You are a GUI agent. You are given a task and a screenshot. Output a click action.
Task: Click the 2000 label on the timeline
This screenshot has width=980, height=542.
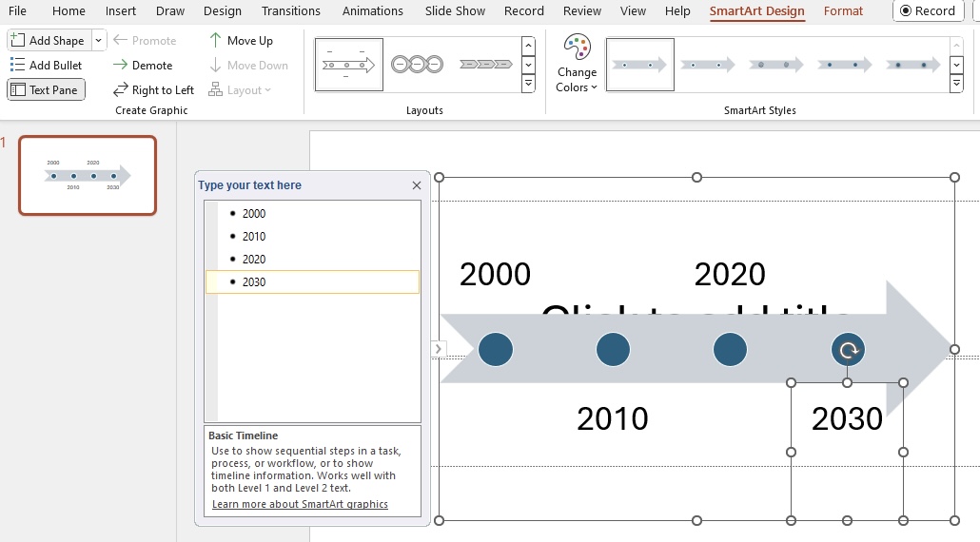(495, 274)
